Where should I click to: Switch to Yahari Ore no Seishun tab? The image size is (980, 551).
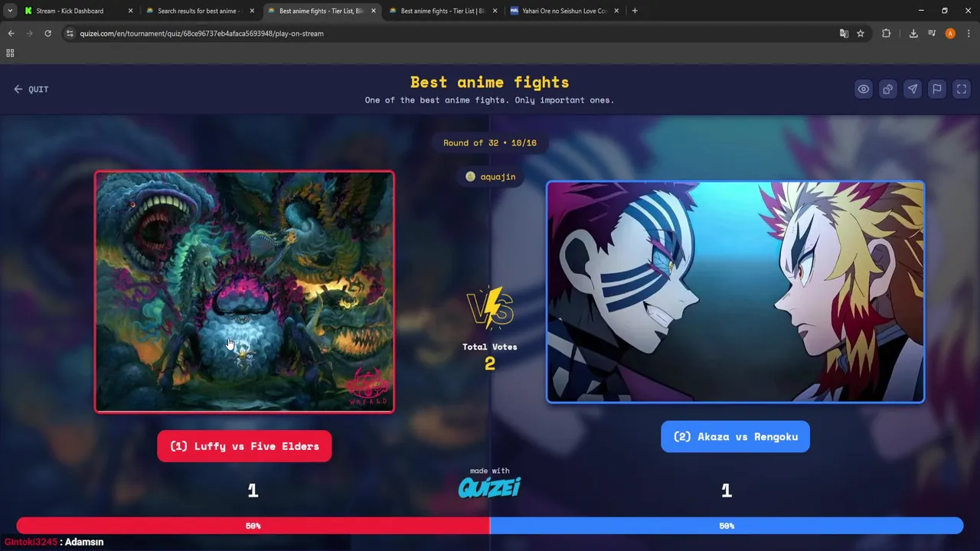coord(564,11)
